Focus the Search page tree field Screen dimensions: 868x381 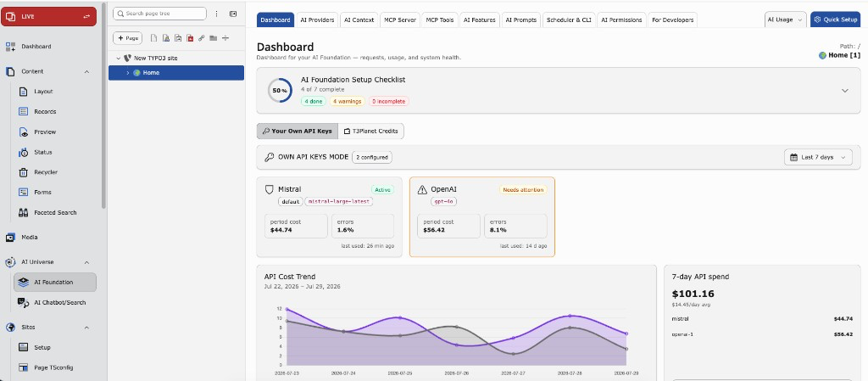[x=159, y=14]
